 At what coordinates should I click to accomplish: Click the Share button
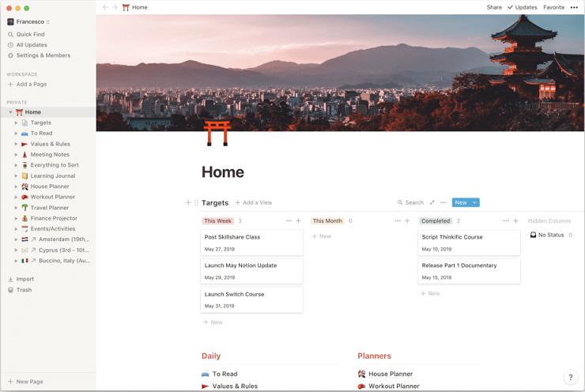[x=494, y=7]
